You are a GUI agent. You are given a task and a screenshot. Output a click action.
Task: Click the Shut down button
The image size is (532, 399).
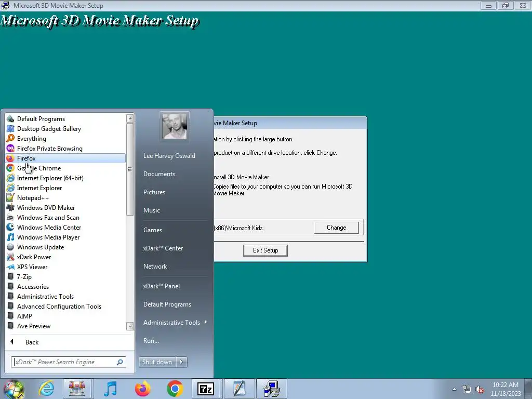(157, 362)
